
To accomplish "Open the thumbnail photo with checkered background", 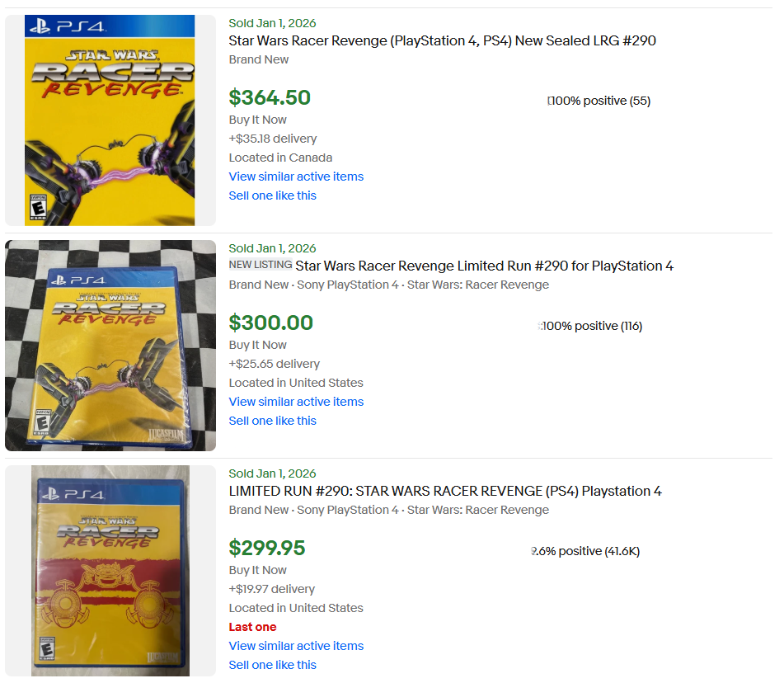I will (x=110, y=346).
